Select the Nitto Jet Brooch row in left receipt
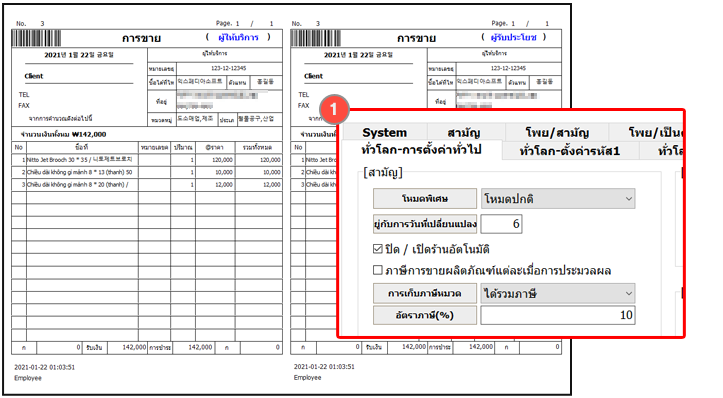The height and width of the screenshot is (398, 723). (x=147, y=160)
